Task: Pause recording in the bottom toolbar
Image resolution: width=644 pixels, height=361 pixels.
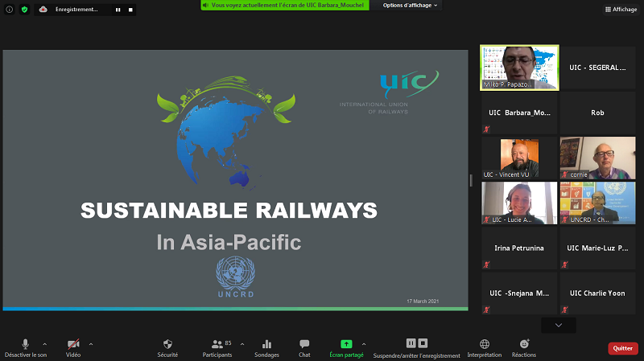Action: point(411,343)
